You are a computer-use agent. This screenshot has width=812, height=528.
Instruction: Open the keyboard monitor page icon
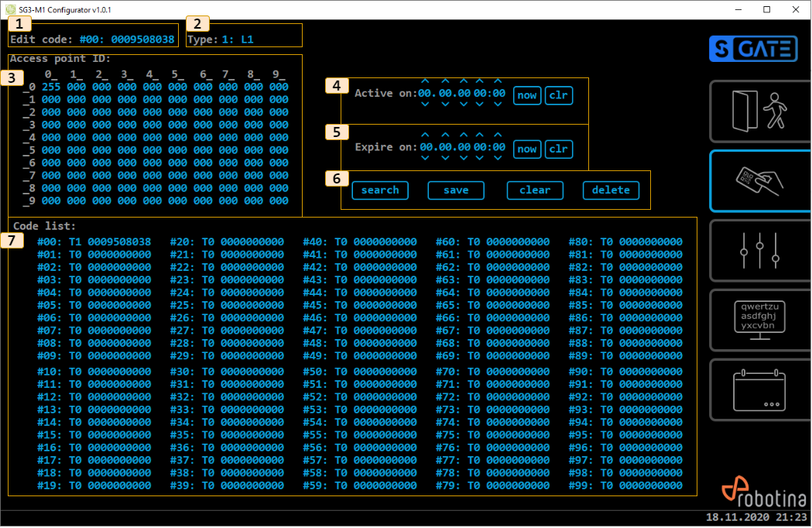pyautogui.click(x=759, y=321)
